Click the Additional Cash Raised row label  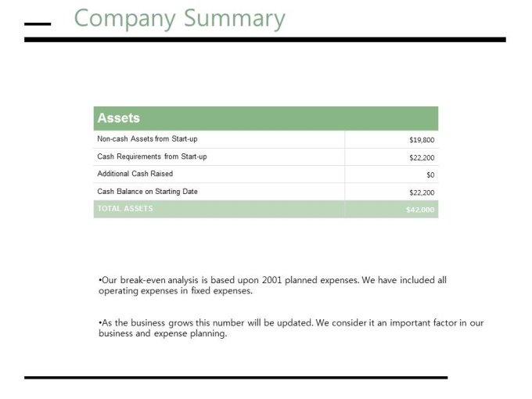click(x=135, y=174)
